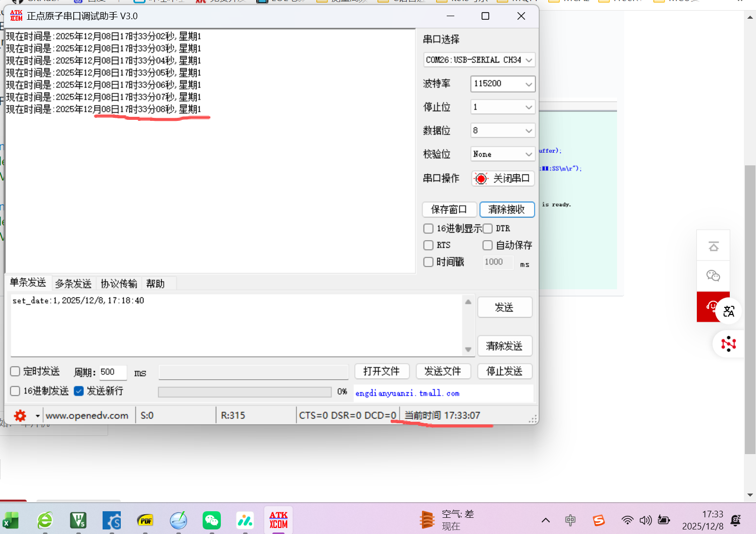Open the COM26 serial port dropdown
The image size is (756, 534).
(479, 60)
